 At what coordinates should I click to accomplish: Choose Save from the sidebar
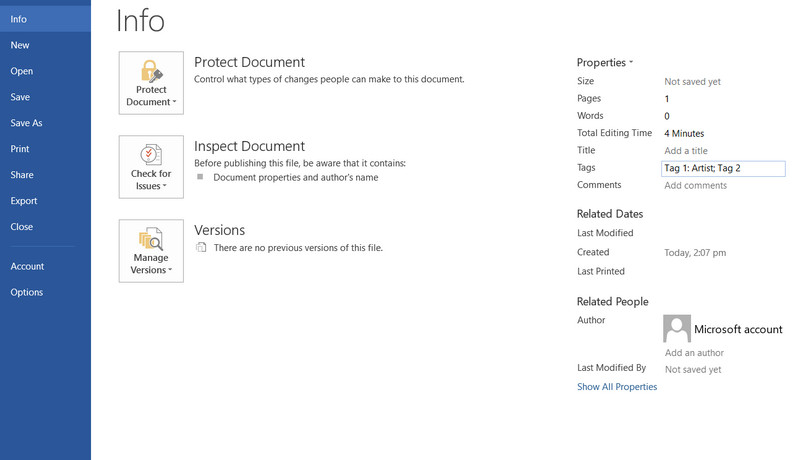pos(45,97)
